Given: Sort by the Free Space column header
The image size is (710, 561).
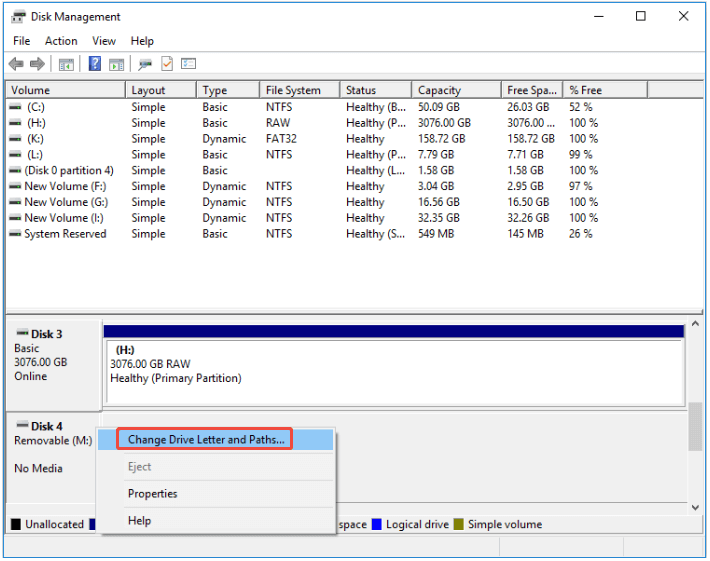Looking at the screenshot, I should (532, 90).
